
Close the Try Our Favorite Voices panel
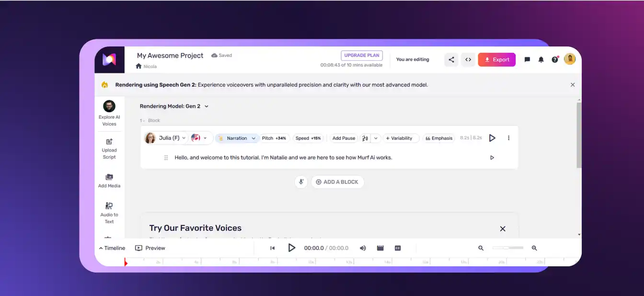click(x=503, y=229)
